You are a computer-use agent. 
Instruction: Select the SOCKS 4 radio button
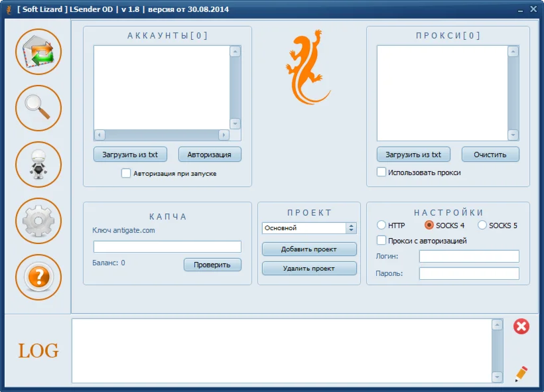(x=429, y=225)
